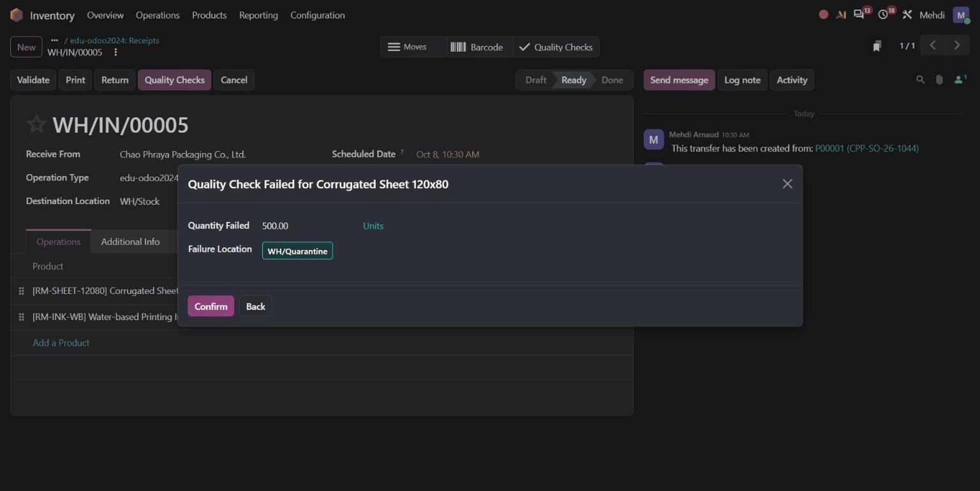This screenshot has height=491, width=980.
Task: Click the bookmark icon near pager
Action: click(x=877, y=46)
